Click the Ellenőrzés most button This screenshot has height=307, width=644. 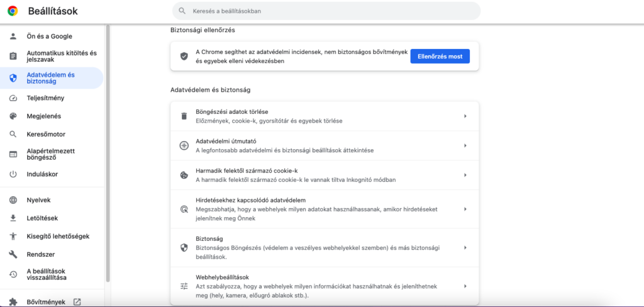pos(440,56)
